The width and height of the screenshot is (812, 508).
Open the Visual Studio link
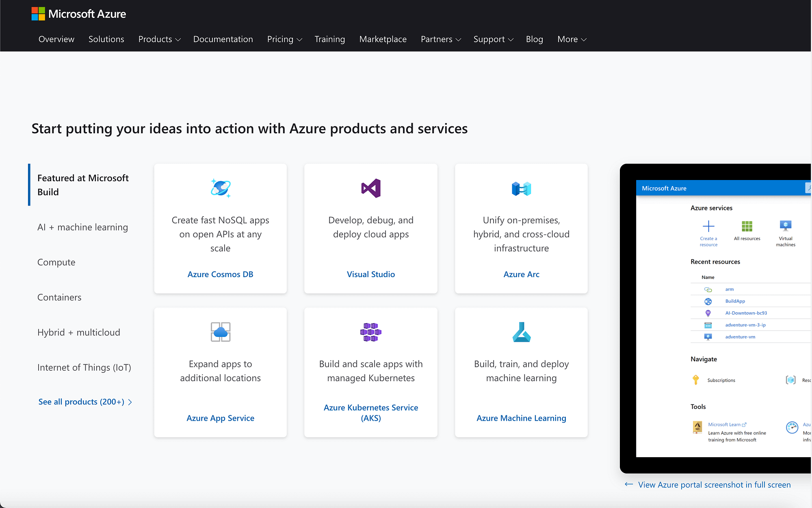tap(371, 274)
